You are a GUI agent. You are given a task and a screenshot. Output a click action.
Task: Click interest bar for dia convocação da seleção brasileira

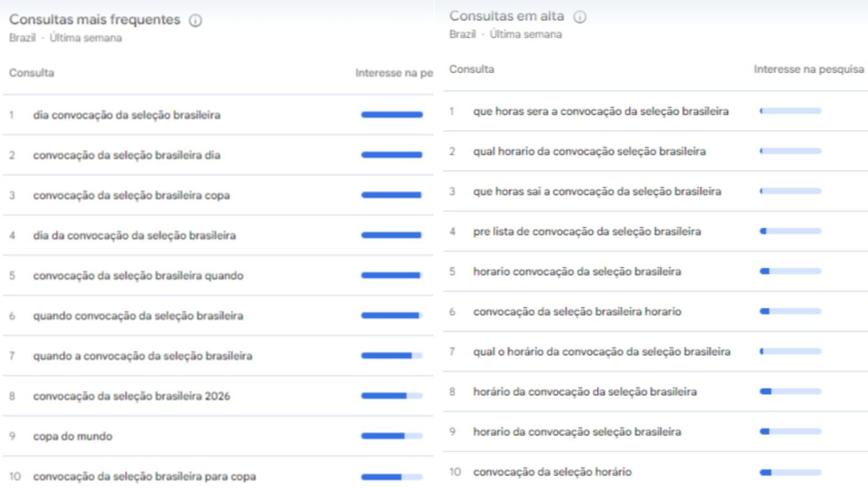(x=392, y=114)
